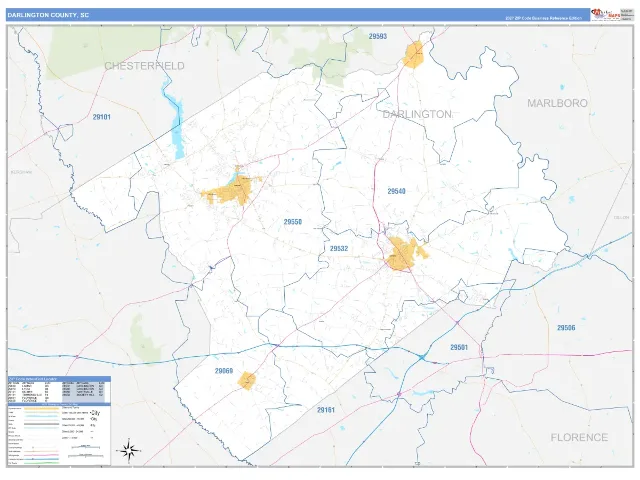Viewport: 640px width, 480px height.
Task: Click the MarketMaps logo in the header
Action: [x=604, y=15]
